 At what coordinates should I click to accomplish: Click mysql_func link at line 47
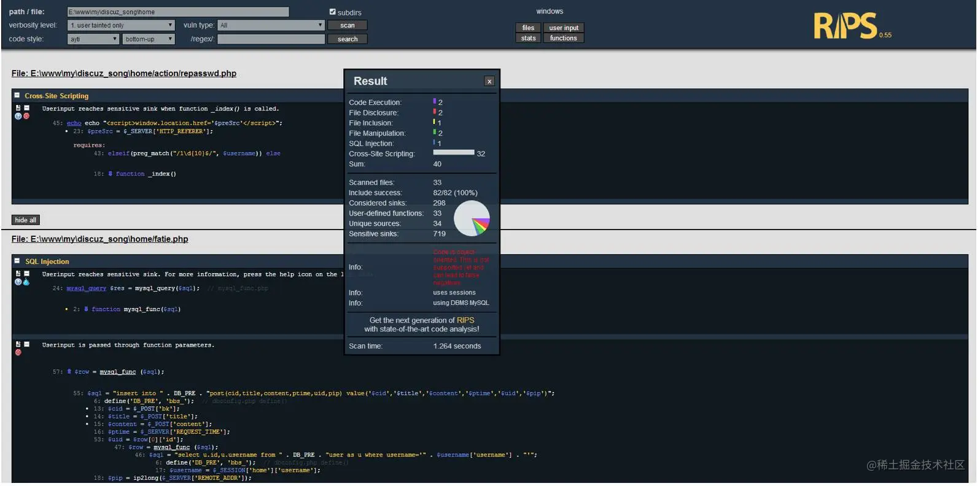coord(172,447)
